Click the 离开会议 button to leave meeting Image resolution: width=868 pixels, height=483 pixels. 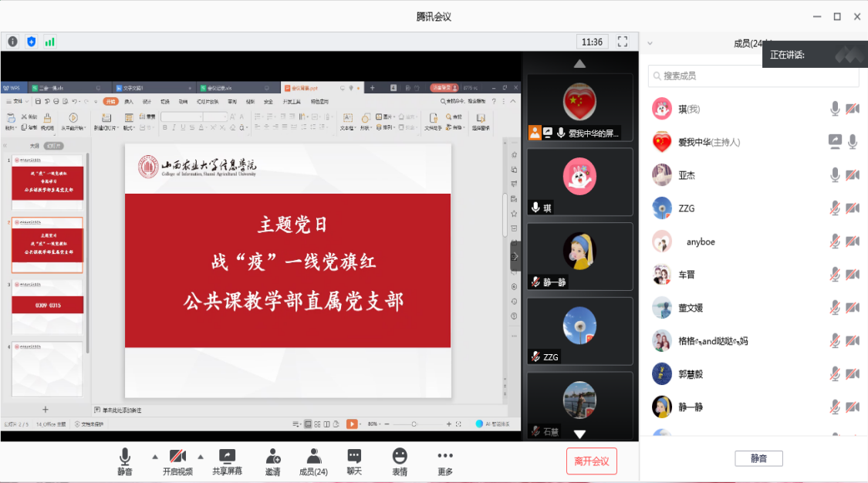pyautogui.click(x=592, y=461)
